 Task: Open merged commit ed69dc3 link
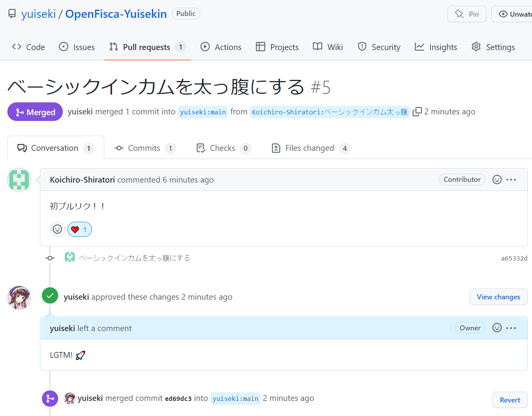pyautogui.click(x=178, y=399)
